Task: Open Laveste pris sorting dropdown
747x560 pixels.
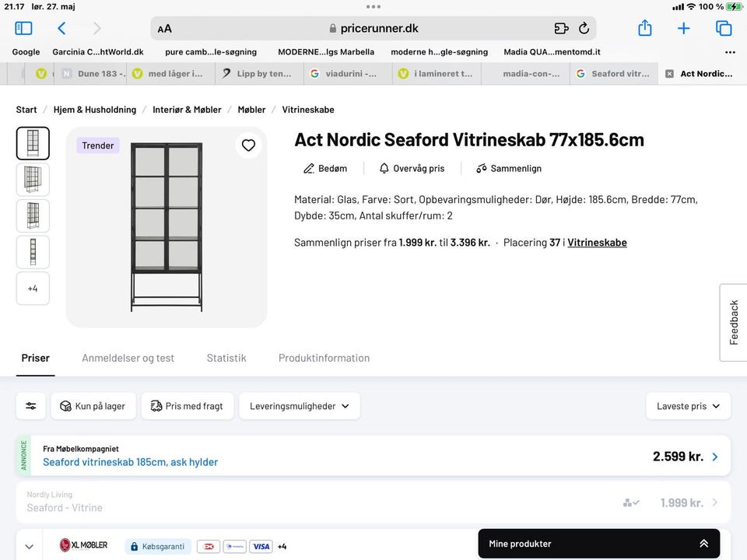Action: click(x=688, y=406)
